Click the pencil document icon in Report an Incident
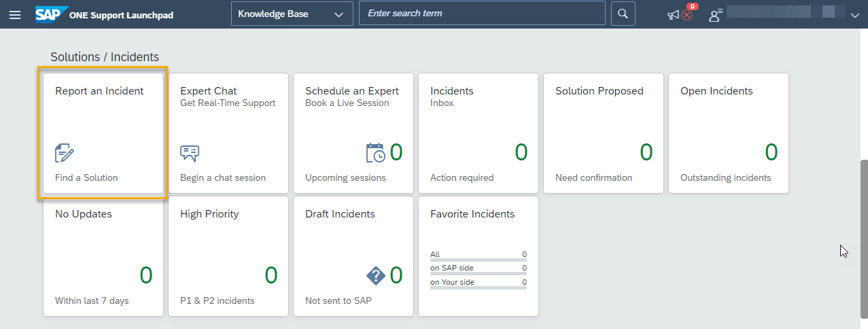 coord(65,153)
